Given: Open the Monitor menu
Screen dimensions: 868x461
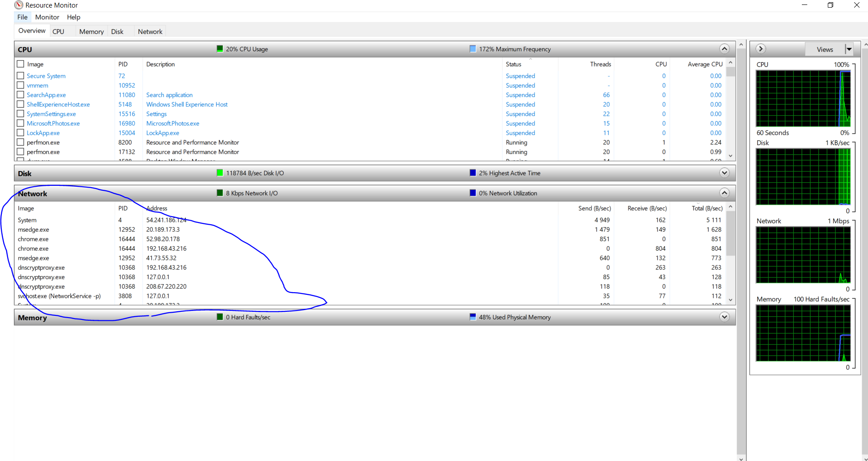Looking at the screenshot, I should click(47, 17).
